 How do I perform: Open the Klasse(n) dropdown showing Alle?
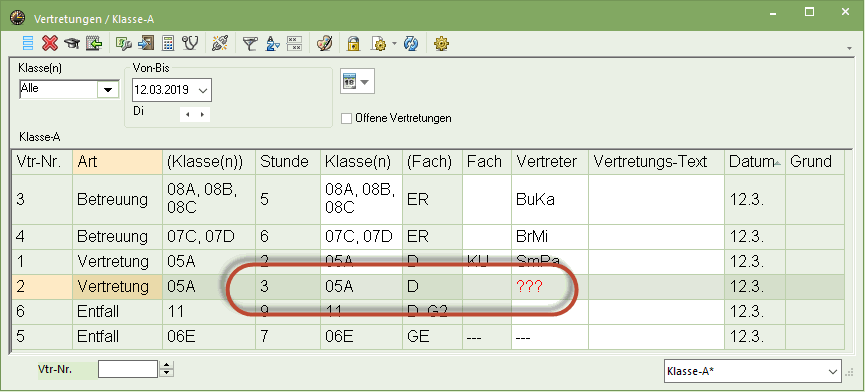[108, 89]
